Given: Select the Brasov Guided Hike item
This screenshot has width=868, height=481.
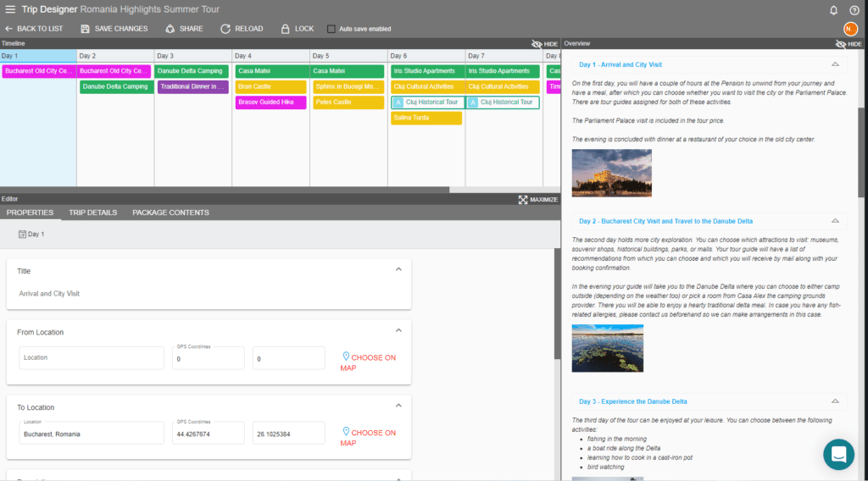Looking at the screenshot, I should click(270, 102).
